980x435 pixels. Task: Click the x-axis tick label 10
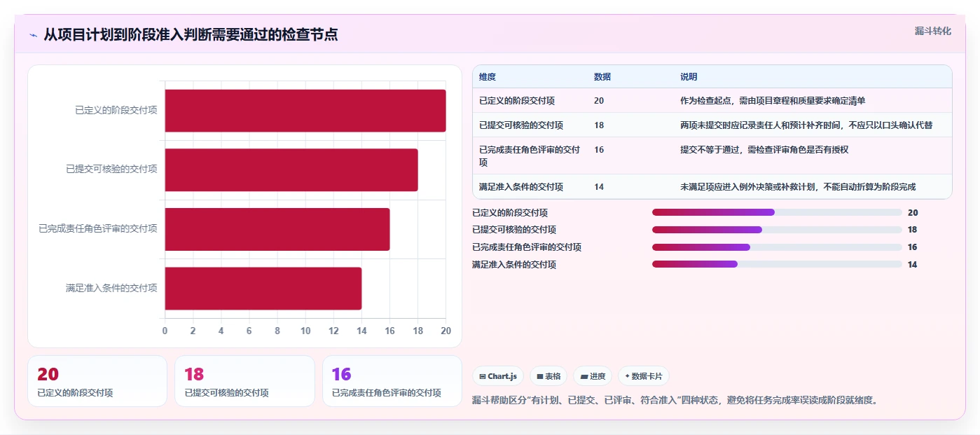tap(305, 331)
